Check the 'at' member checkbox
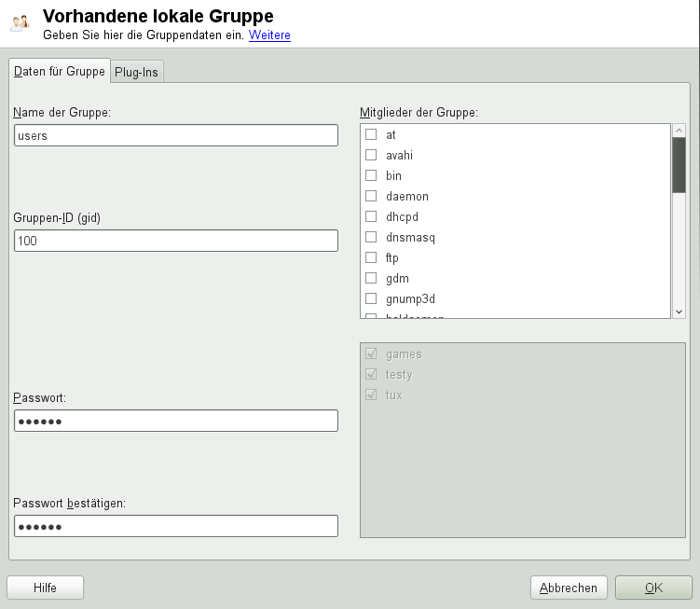This screenshot has height=609, width=700. coord(371,135)
